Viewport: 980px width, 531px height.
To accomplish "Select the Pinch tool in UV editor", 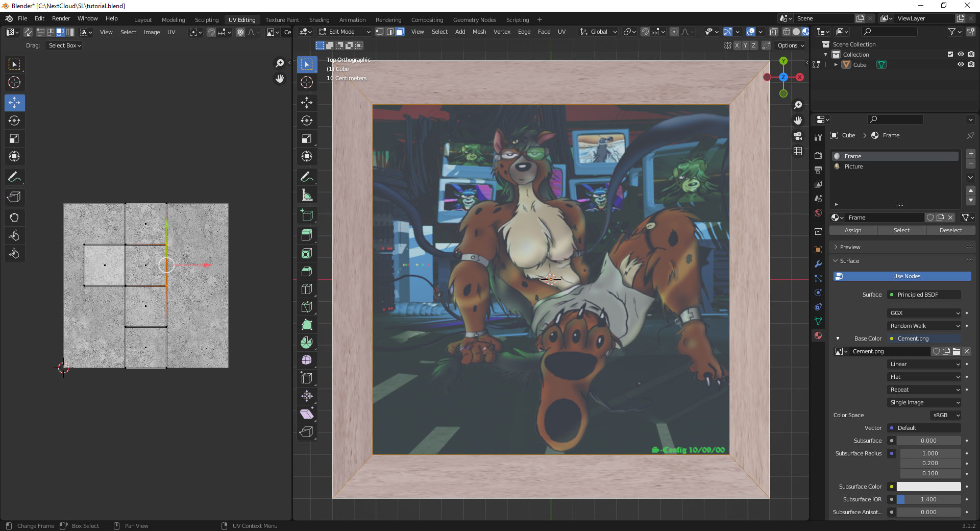I will pyautogui.click(x=14, y=253).
